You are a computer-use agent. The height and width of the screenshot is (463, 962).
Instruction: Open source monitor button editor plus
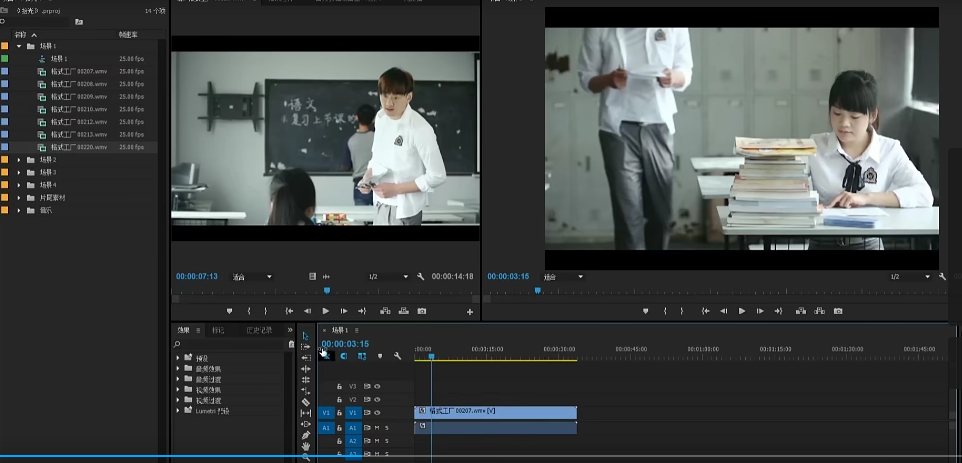click(x=470, y=312)
